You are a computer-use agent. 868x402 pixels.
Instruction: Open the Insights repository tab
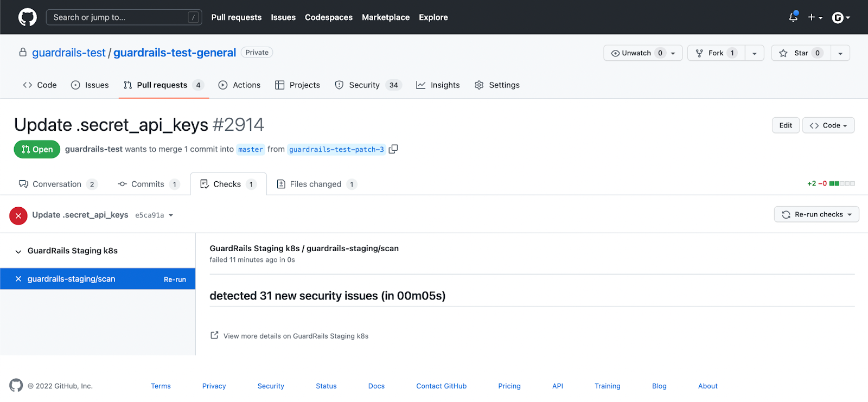[x=438, y=85]
